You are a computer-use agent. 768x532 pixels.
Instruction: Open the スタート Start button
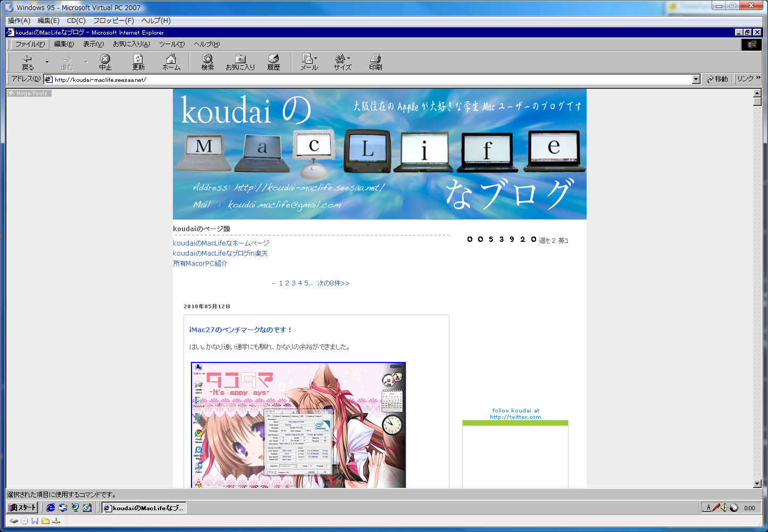point(22,508)
